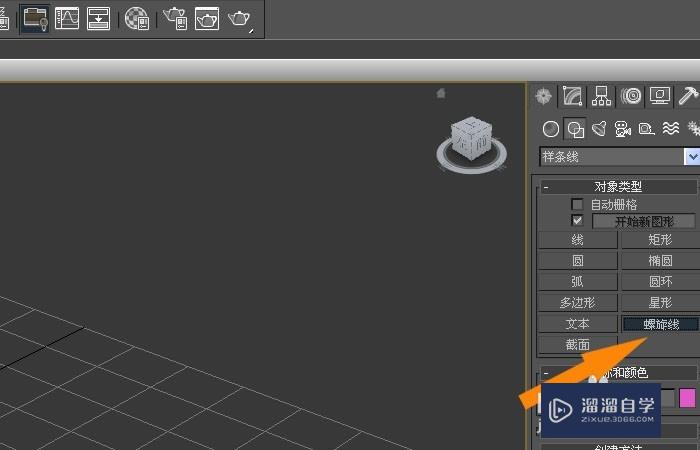Select the Shapes category icon
Image resolution: width=700 pixels, height=450 pixels.
tap(575, 129)
